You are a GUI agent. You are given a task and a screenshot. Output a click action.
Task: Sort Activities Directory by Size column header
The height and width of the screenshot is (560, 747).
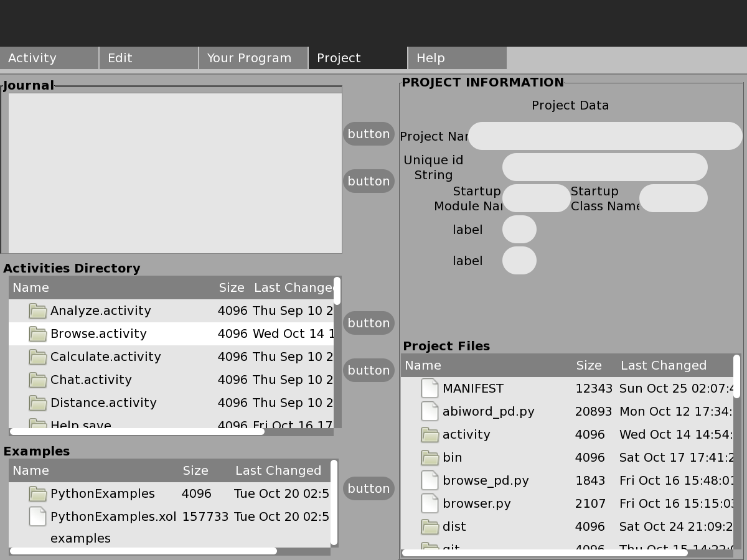pos(231,287)
